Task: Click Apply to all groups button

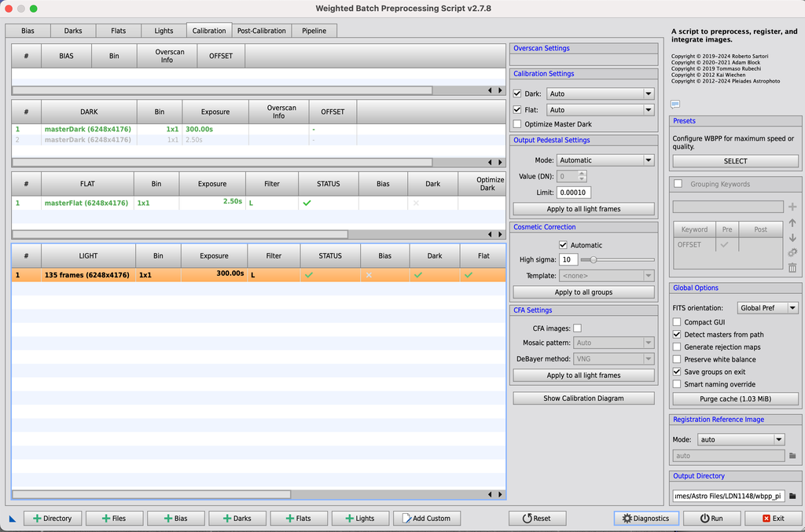Action: point(583,292)
